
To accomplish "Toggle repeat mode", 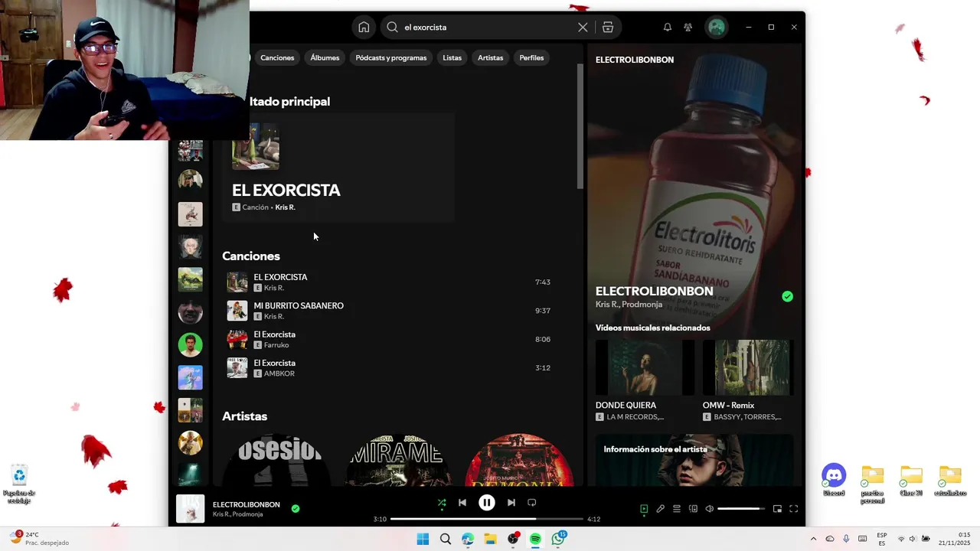I will coord(532,503).
